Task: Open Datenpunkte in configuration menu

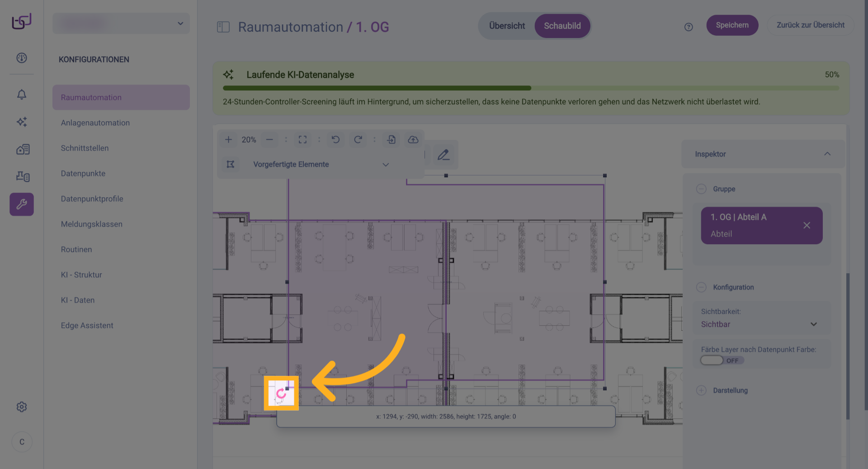Action: click(x=83, y=174)
